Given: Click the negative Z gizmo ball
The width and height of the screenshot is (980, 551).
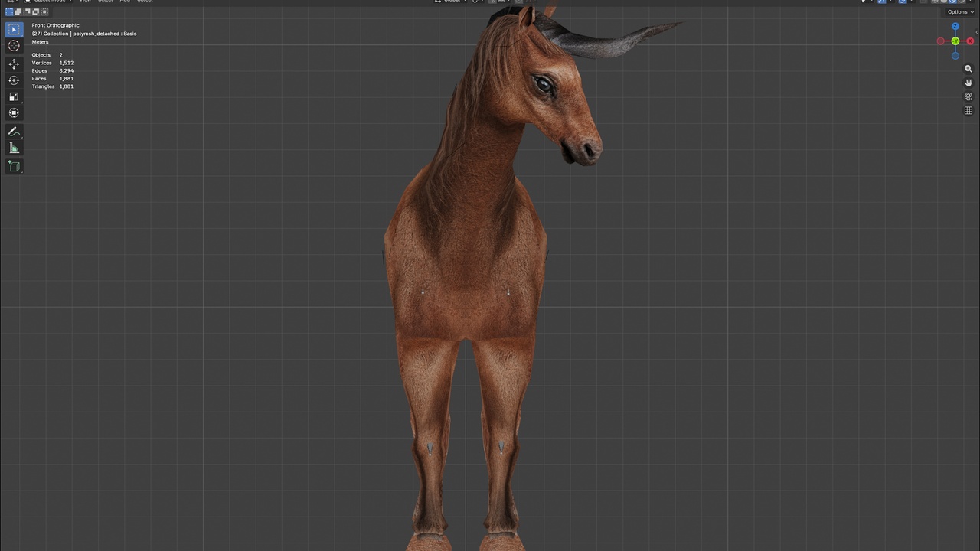Looking at the screenshot, I should tap(955, 55).
